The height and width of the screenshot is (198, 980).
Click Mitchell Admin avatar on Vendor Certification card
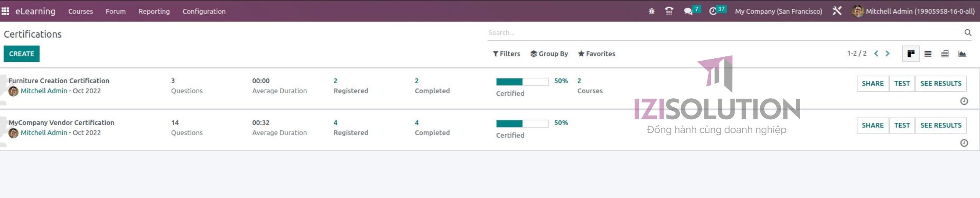tap(13, 133)
